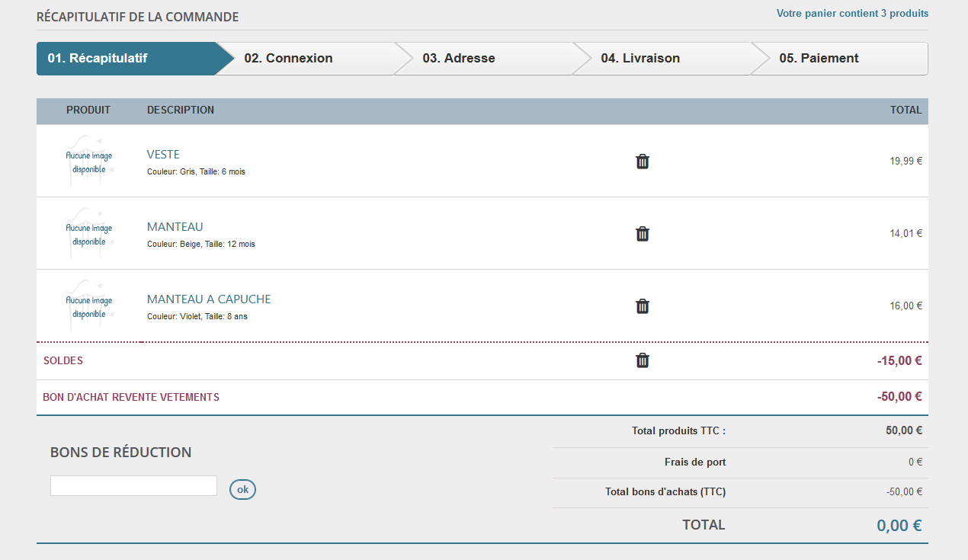Click the DESCRIPTION column header

pos(181,110)
